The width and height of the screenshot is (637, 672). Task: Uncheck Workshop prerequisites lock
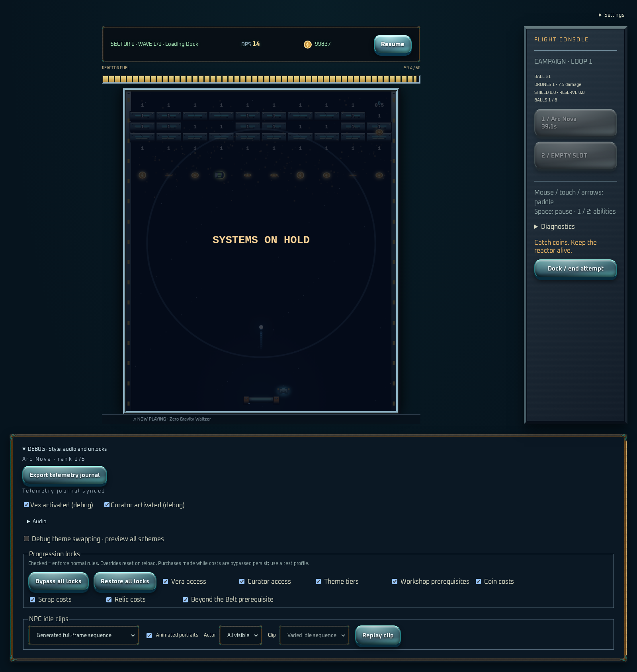point(395,582)
